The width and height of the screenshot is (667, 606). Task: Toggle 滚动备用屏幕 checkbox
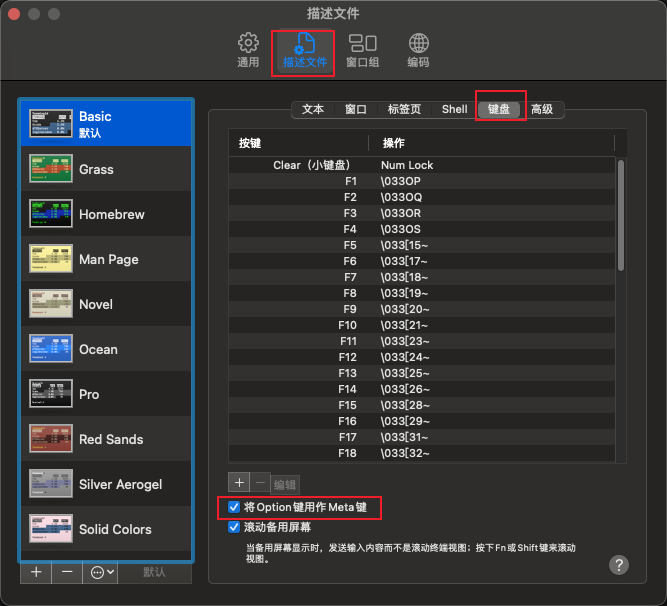coord(234,527)
